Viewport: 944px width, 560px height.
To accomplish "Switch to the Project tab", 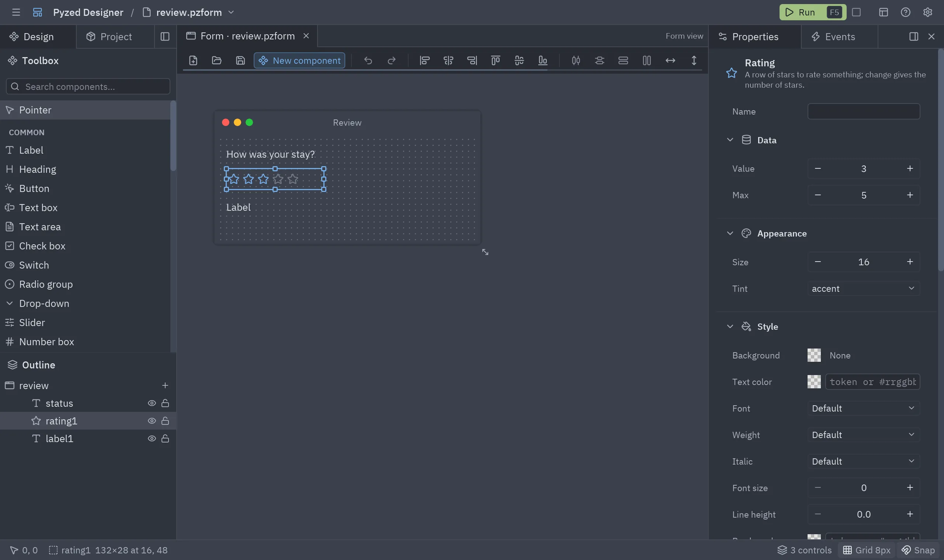I will click(115, 36).
